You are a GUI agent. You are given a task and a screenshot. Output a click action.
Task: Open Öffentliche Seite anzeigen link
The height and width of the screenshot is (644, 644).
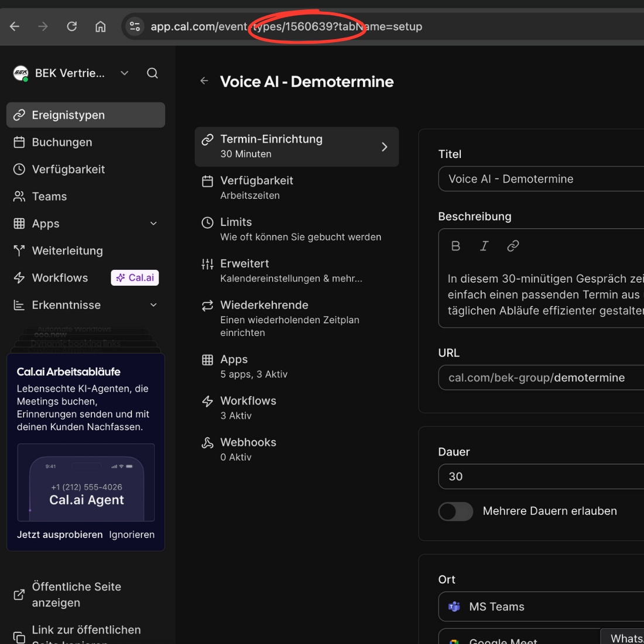76,594
